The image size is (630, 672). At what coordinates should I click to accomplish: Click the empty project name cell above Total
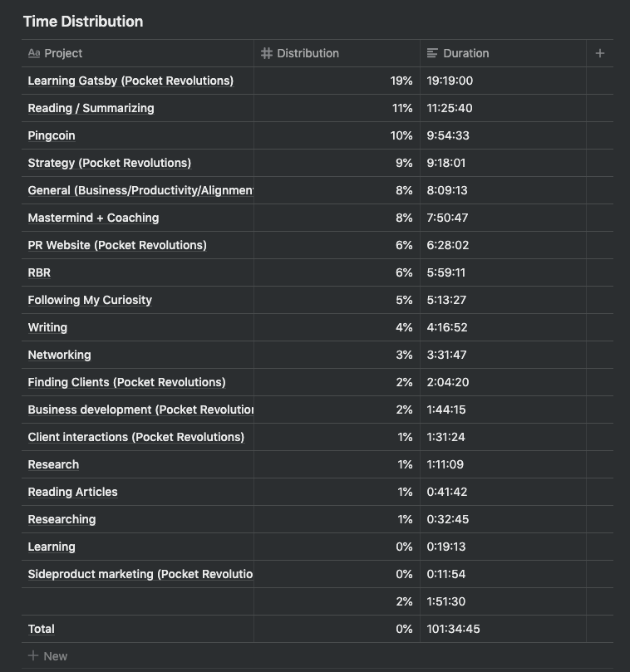coord(137,601)
